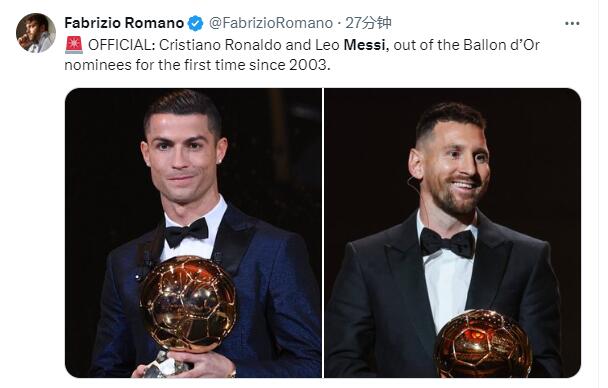Click the white shirt in right photo
Viewport: 608px width, 388px height.
446,287
